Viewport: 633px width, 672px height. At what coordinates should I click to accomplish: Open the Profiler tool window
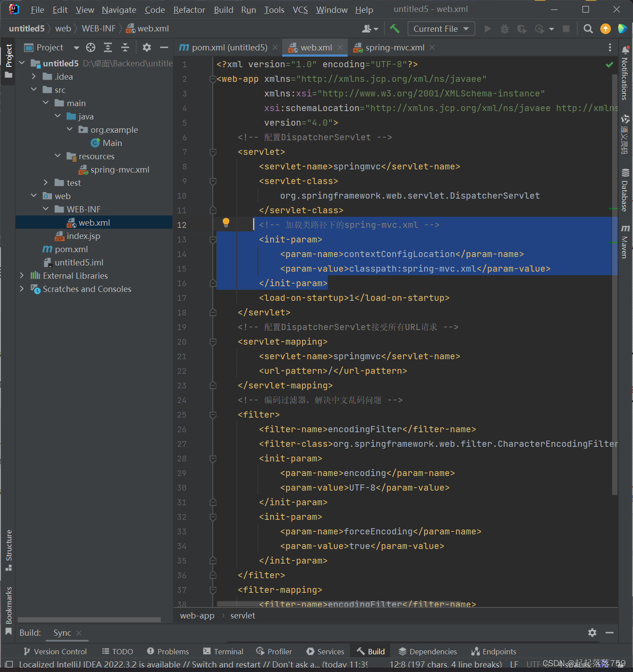[274, 652]
